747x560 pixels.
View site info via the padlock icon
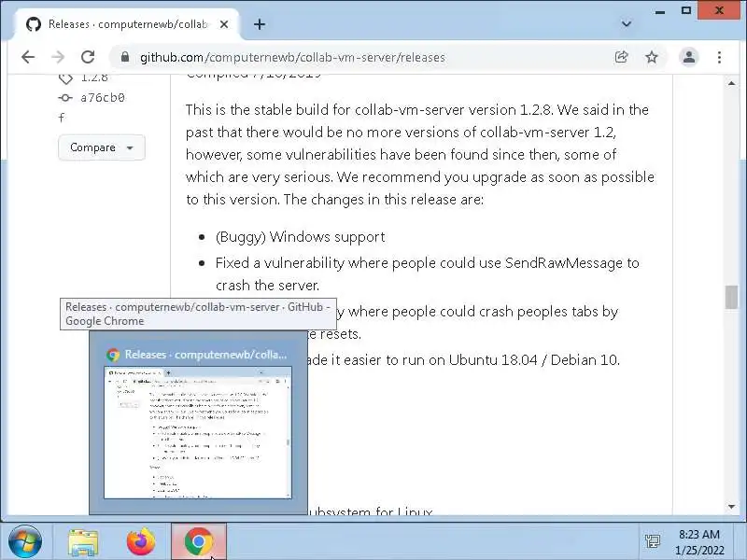click(x=125, y=57)
